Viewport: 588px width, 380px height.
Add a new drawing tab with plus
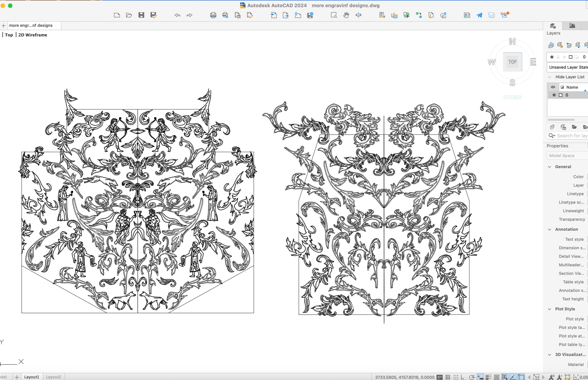pos(4,26)
